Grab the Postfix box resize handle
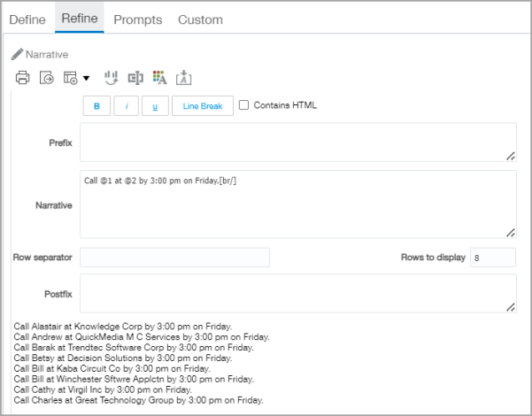 point(511,307)
